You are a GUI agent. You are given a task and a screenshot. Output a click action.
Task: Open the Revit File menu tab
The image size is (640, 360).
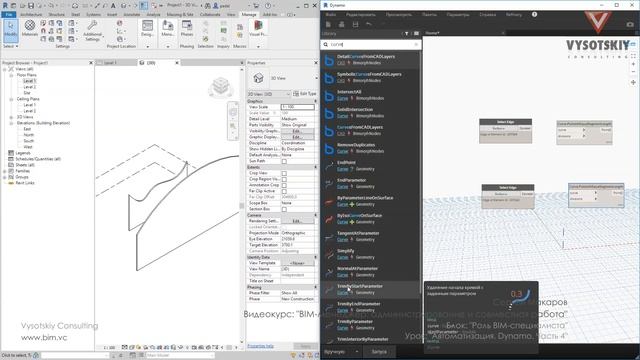pyautogui.click(x=9, y=14)
